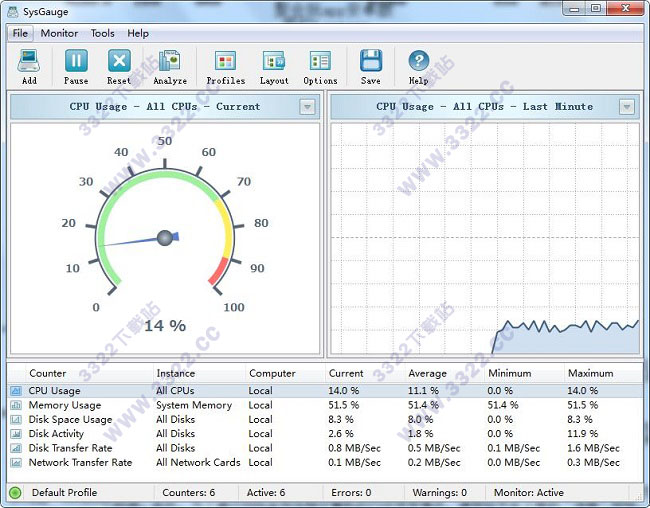Select the Memory Usage counter row

[325, 405]
